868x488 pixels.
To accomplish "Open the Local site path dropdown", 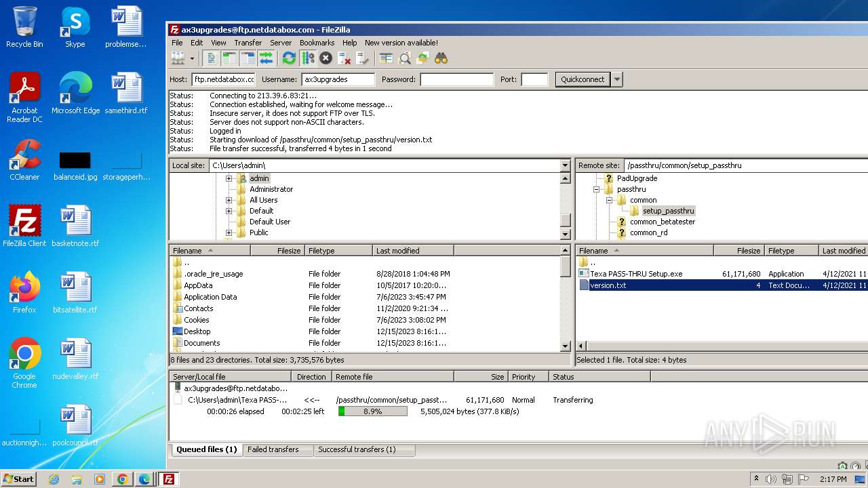I will pyautogui.click(x=565, y=165).
